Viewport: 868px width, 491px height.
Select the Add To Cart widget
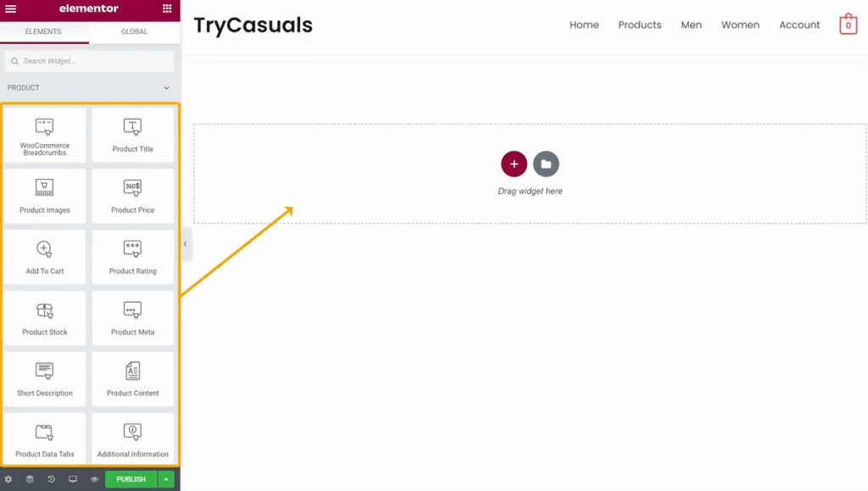click(45, 257)
